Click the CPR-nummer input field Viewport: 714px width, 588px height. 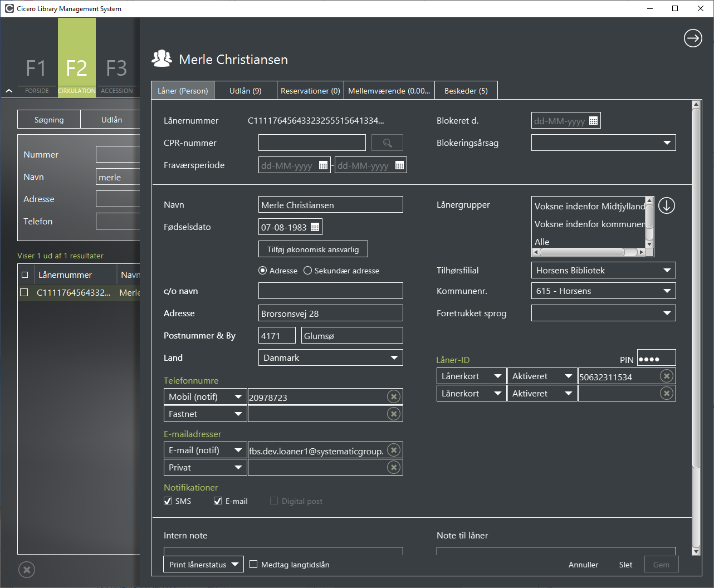point(312,143)
